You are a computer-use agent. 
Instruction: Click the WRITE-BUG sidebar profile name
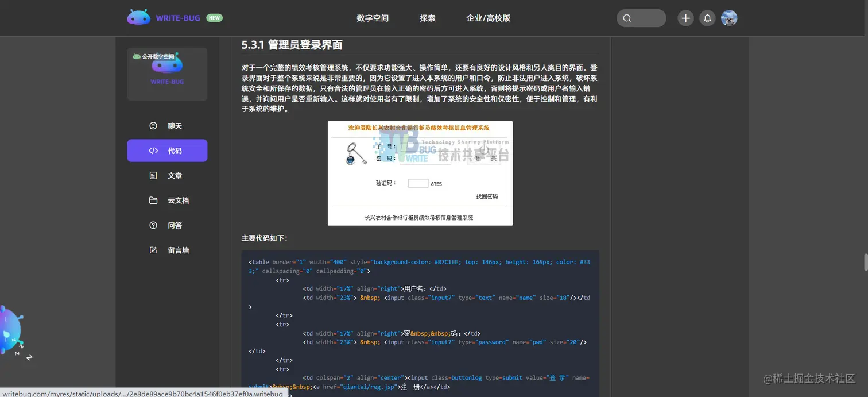(166, 81)
